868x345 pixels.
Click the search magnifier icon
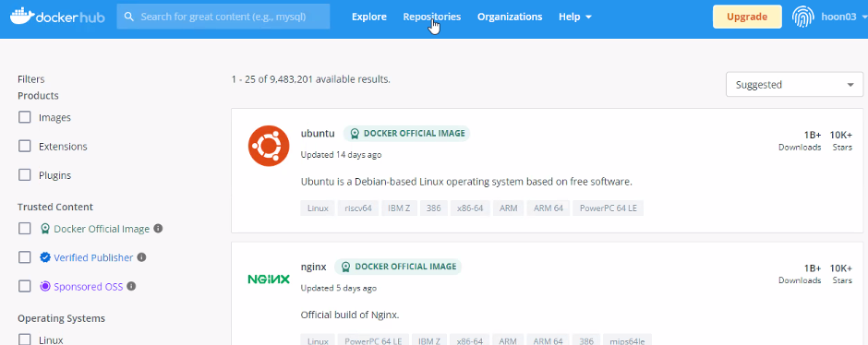pyautogui.click(x=129, y=17)
